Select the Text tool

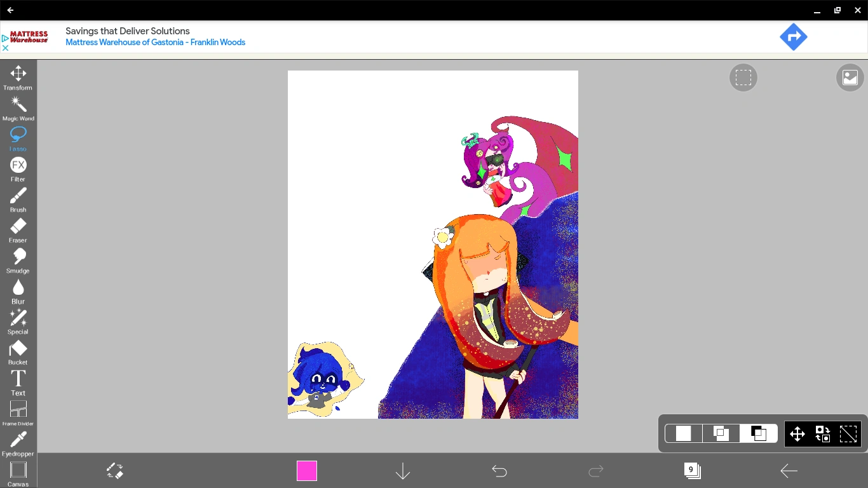tap(17, 381)
